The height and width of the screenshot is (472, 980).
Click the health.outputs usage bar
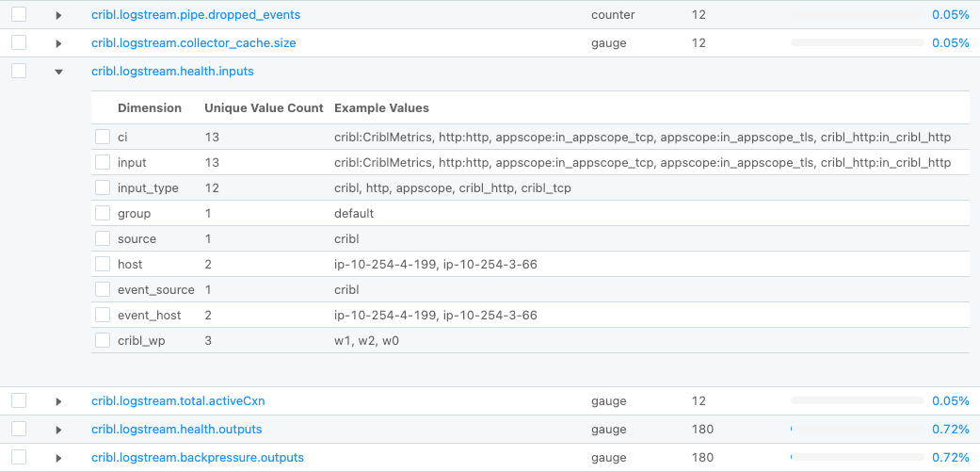click(857, 429)
